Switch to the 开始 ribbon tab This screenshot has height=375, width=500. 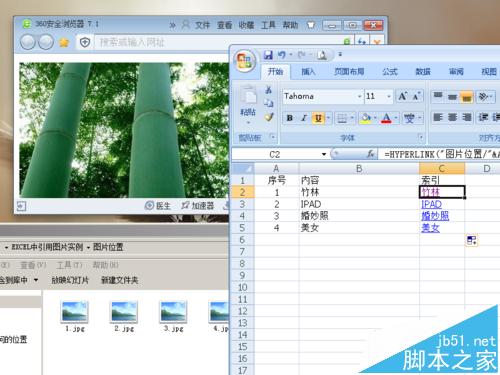pos(275,71)
